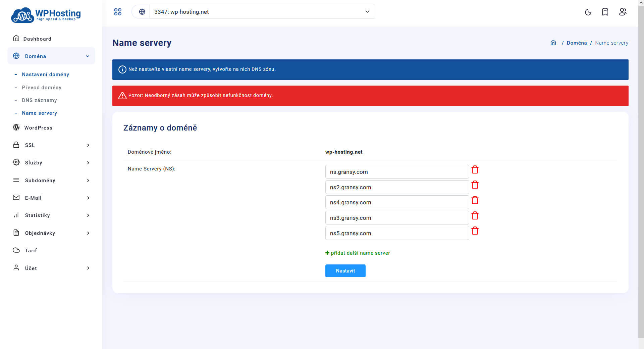The image size is (644, 349).
Task: Click 'přidat další name server' link
Action: coord(358,253)
